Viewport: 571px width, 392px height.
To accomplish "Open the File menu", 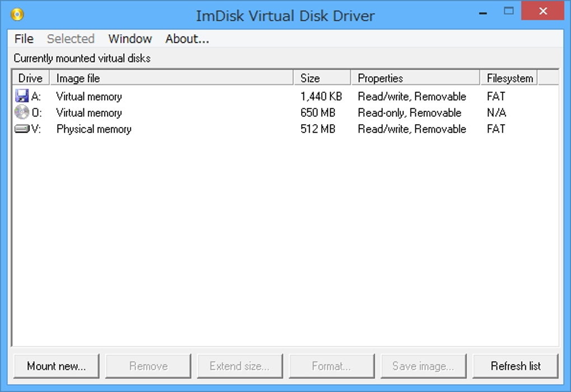I will click(24, 39).
